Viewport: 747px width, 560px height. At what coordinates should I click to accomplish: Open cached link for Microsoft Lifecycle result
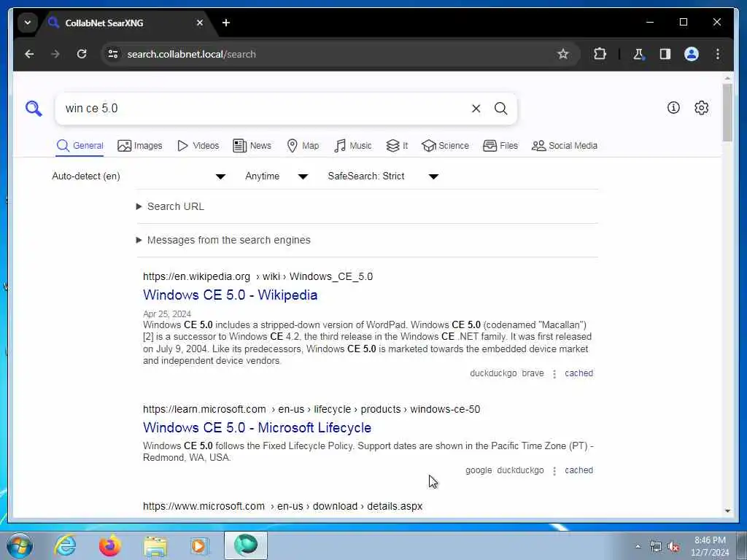pos(578,470)
